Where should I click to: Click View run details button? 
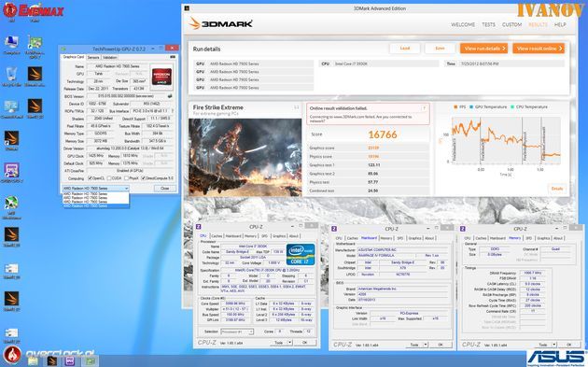click(483, 49)
